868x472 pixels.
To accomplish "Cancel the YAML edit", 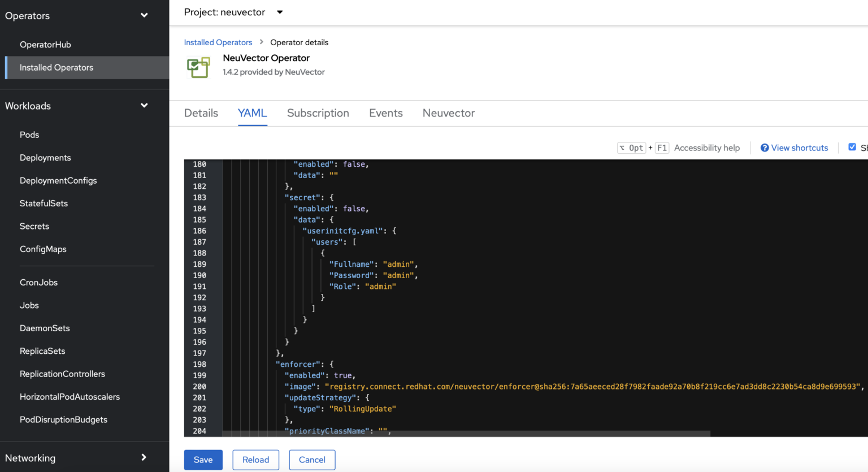I will tap(312, 460).
